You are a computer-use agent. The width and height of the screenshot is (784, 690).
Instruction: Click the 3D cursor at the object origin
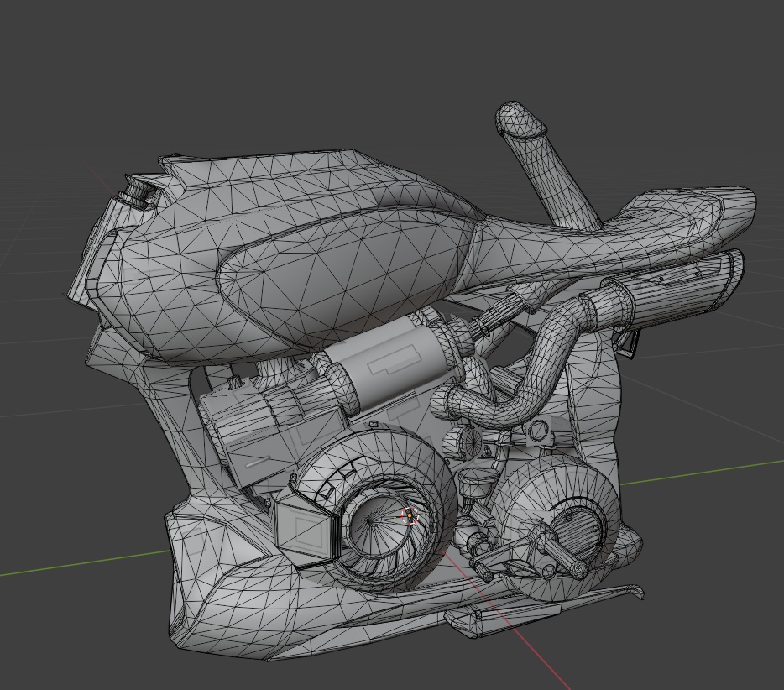click(410, 515)
